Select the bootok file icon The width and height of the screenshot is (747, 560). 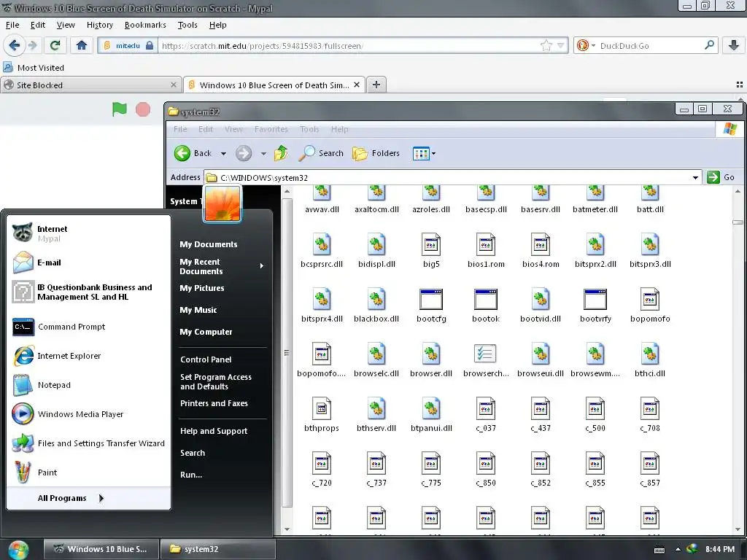[x=485, y=300]
